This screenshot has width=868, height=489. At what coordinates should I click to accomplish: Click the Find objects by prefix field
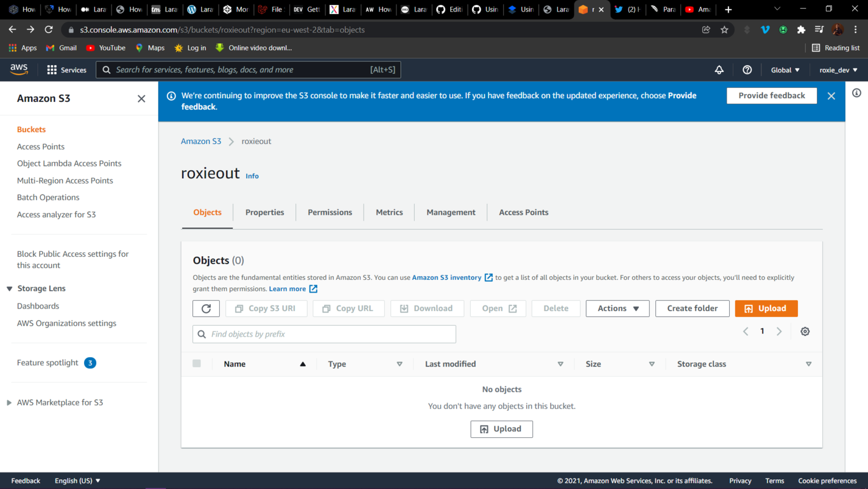click(x=329, y=334)
